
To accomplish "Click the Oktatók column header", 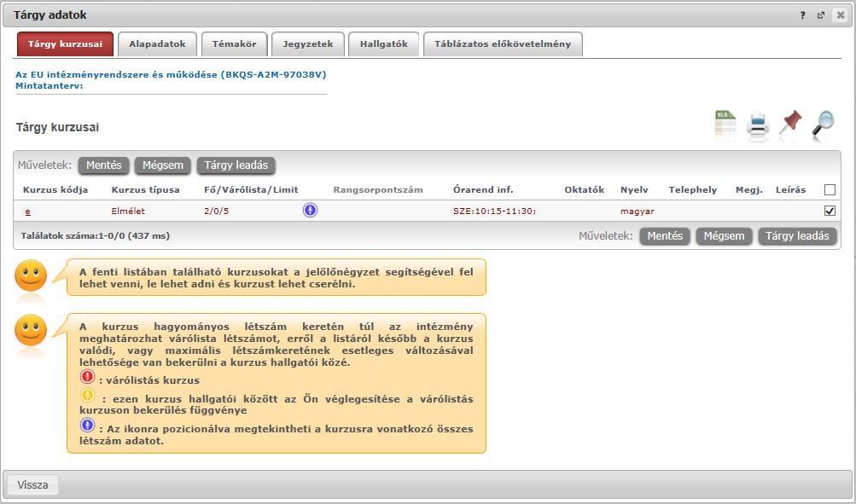I will coord(584,190).
